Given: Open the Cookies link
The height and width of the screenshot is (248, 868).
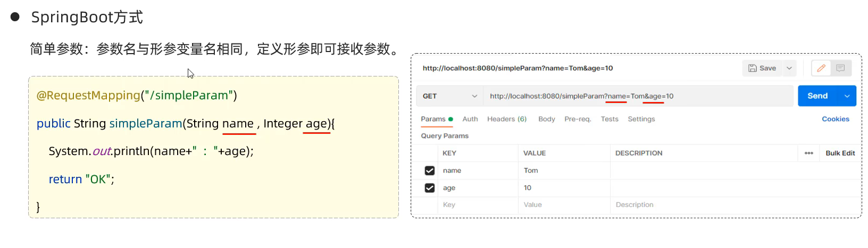Looking at the screenshot, I should tap(835, 119).
